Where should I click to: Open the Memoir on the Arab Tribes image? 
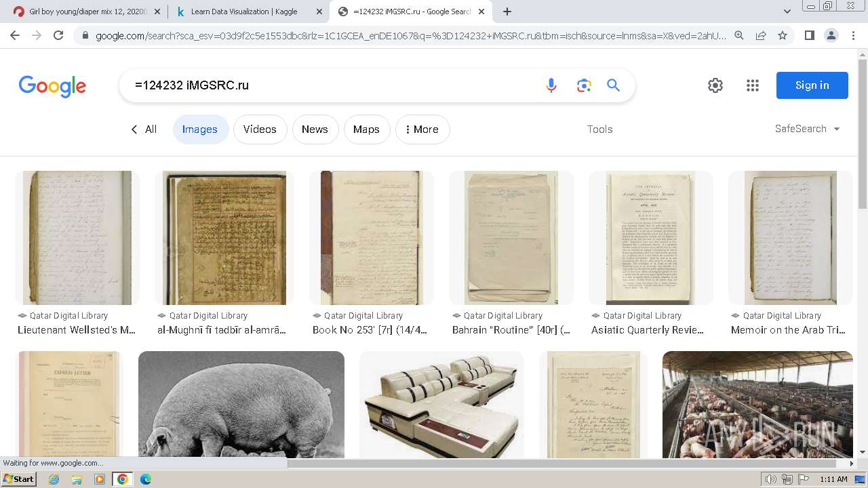tap(791, 238)
